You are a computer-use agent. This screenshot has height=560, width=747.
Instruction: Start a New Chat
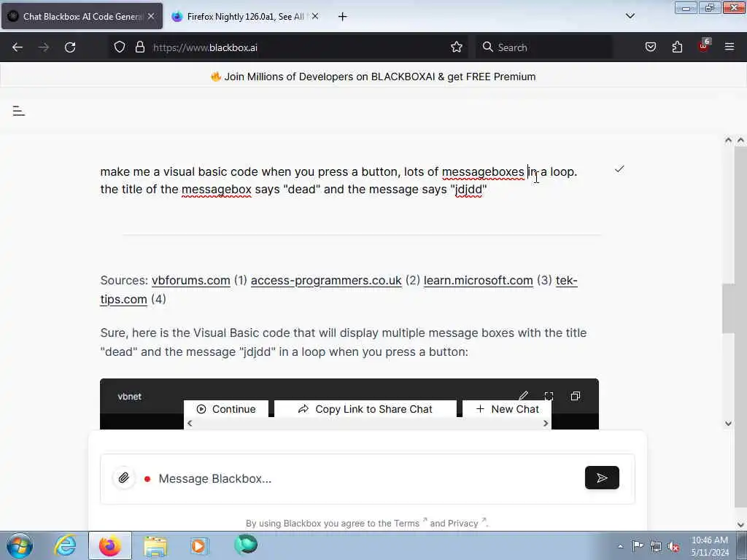507,409
